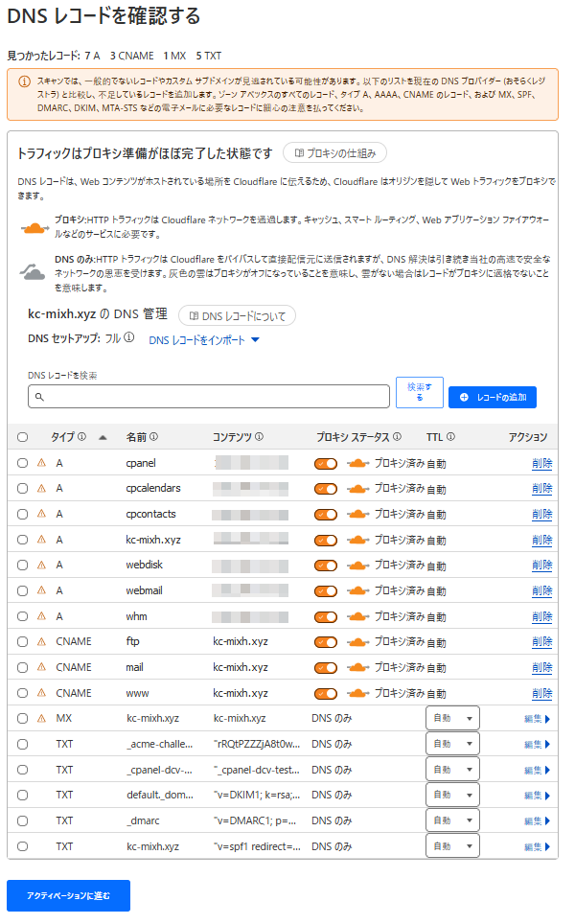Delete the cpanel record via 削除 link

click(x=542, y=463)
